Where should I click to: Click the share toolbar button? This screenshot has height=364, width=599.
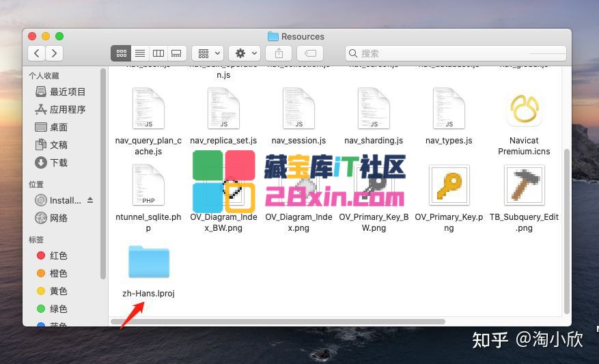(279, 53)
